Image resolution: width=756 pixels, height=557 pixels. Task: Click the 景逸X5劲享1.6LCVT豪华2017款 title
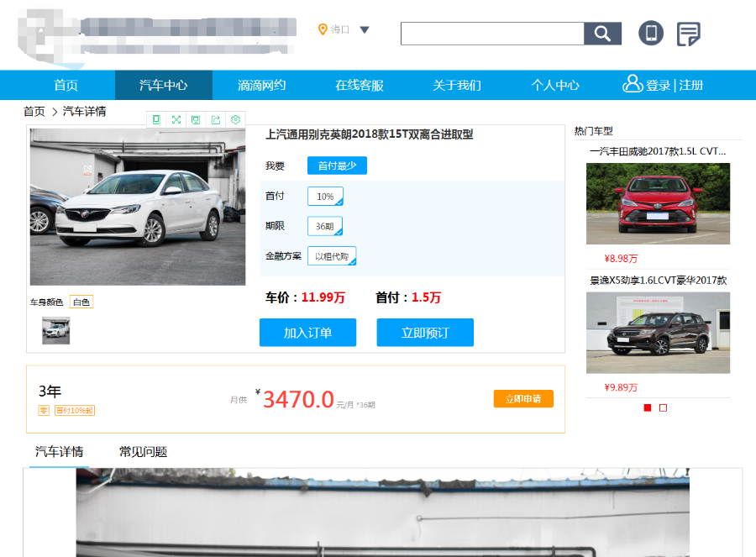point(658,281)
